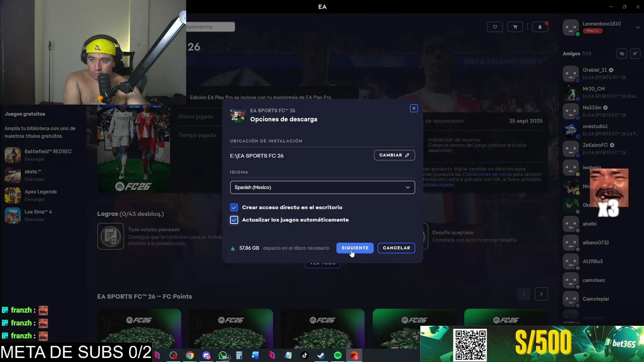Open Microsoft Word from the taskbar
This screenshot has width=644, height=362.
coord(255,355)
